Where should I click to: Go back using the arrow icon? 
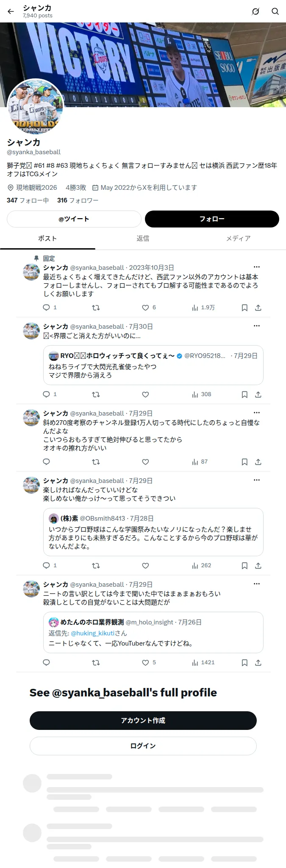(11, 11)
